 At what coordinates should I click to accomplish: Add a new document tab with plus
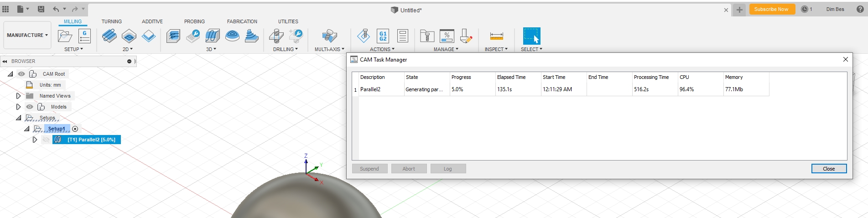click(739, 10)
